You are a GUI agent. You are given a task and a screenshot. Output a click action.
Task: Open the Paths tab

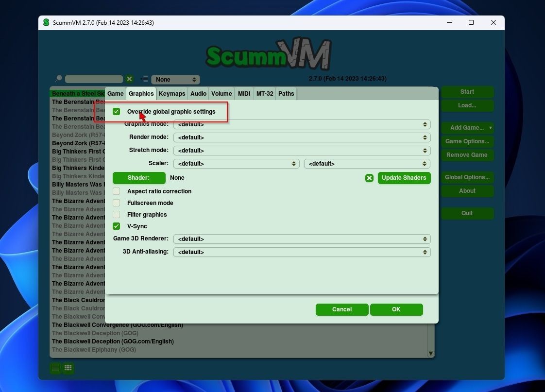[286, 93]
